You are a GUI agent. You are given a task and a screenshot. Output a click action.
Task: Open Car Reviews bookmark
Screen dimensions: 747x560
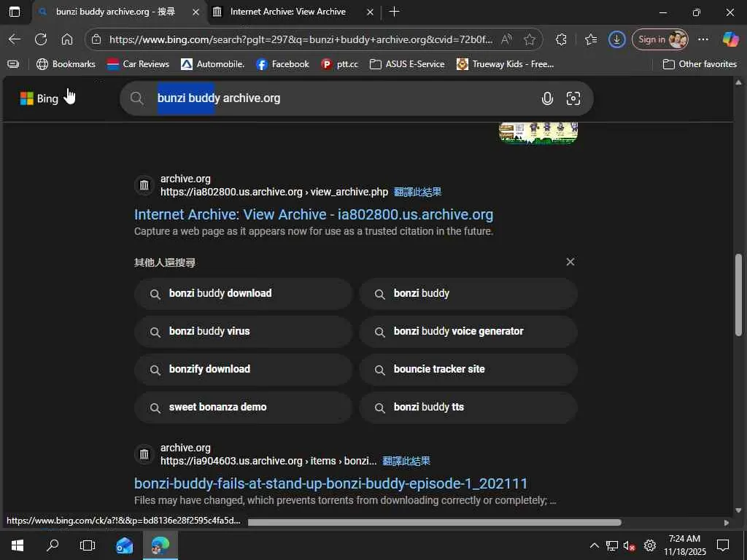pyautogui.click(x=138, y=64)
